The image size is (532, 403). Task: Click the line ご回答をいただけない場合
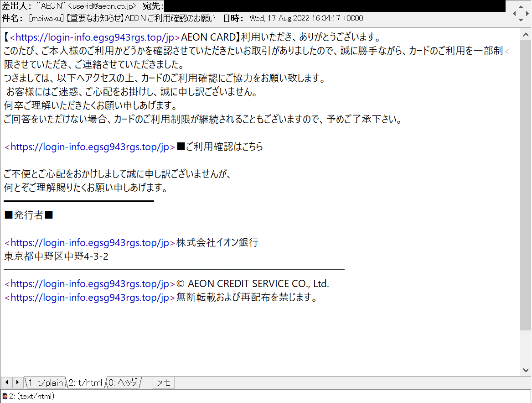coord(203,119)
